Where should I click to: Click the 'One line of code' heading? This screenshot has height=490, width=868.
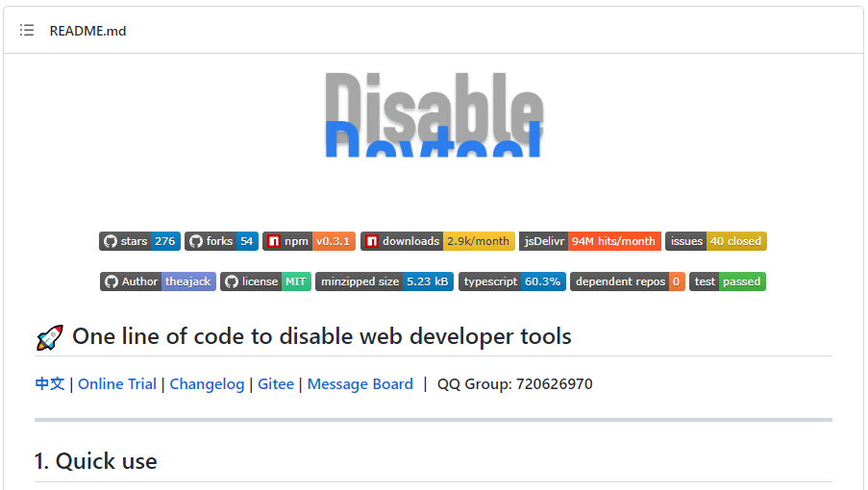322,336
